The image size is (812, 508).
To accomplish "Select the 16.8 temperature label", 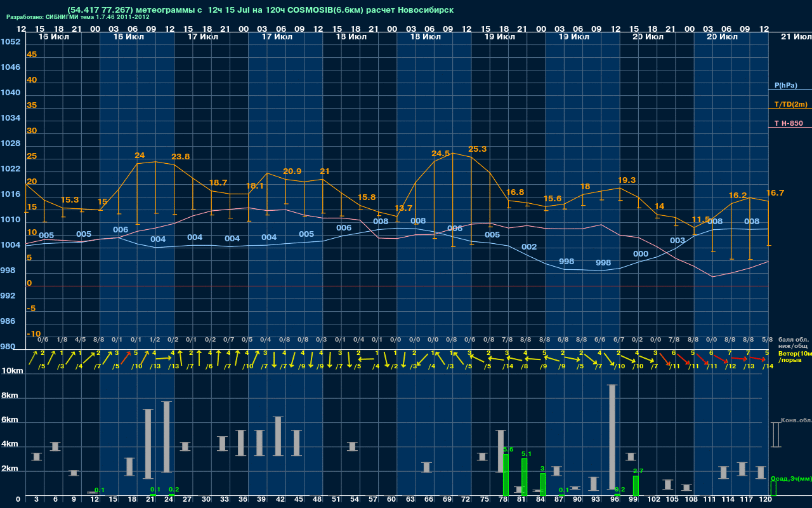I will click(x=515, y=192).
